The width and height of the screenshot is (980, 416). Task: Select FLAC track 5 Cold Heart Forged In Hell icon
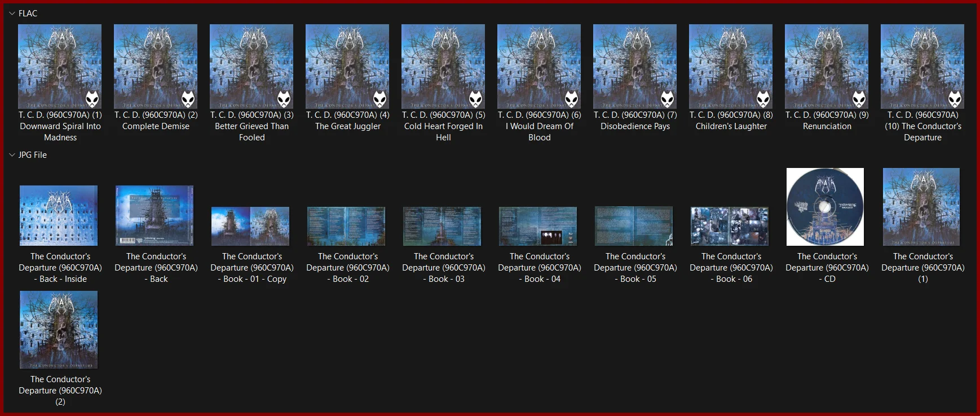click(443, 67)
